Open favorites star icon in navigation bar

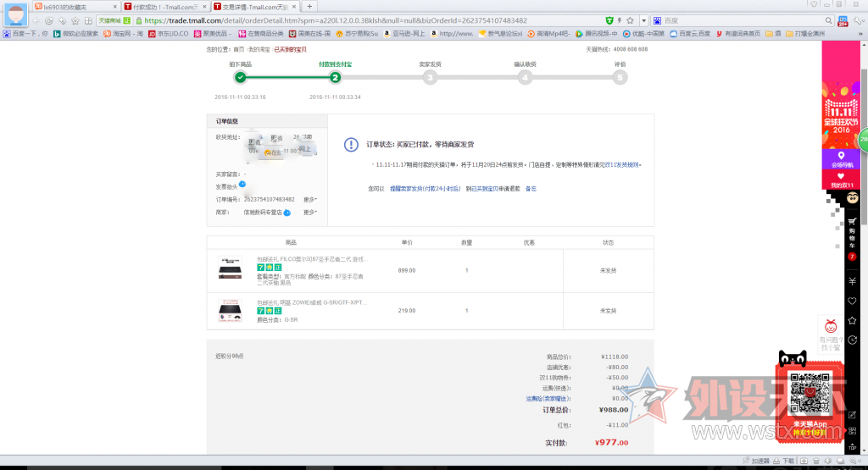tap(75, 20)
